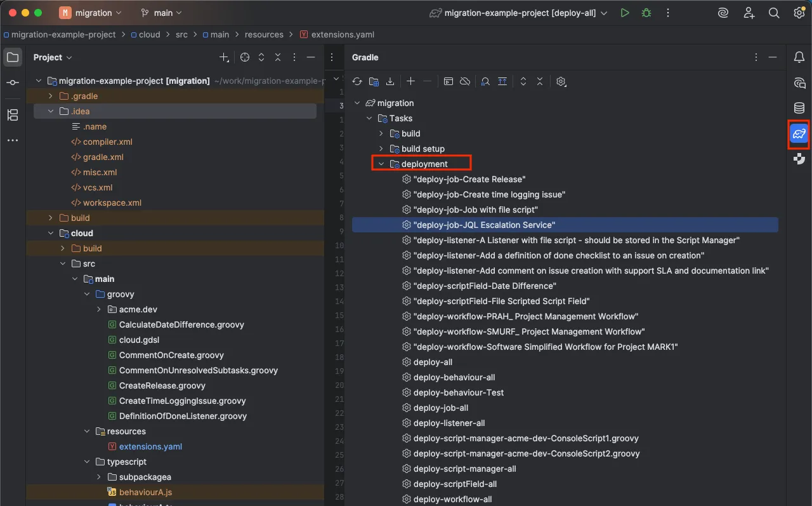This screenshot has height=506, width=812.
Task: Open the Notifications bell icon
Action: [799, 57]
